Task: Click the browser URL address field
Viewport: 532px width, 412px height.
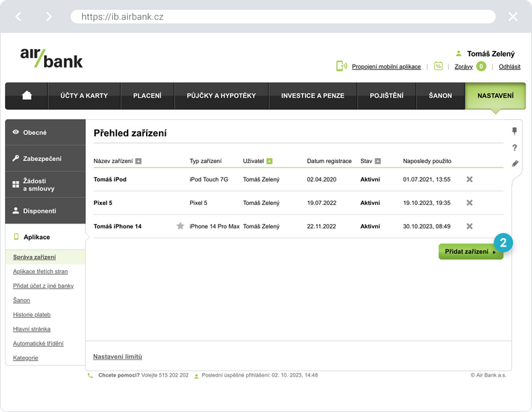Action: click(x=284, y=16)
